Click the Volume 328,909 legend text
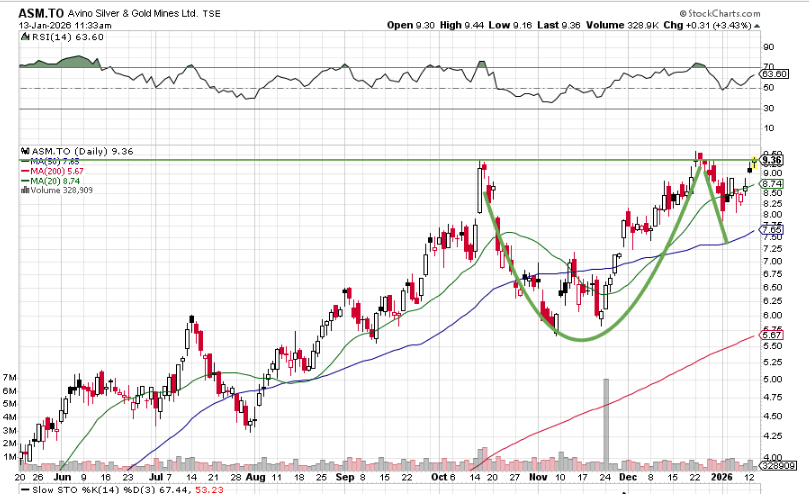The height and width of the screenshot is (494, 809). [x=61, y=190]
